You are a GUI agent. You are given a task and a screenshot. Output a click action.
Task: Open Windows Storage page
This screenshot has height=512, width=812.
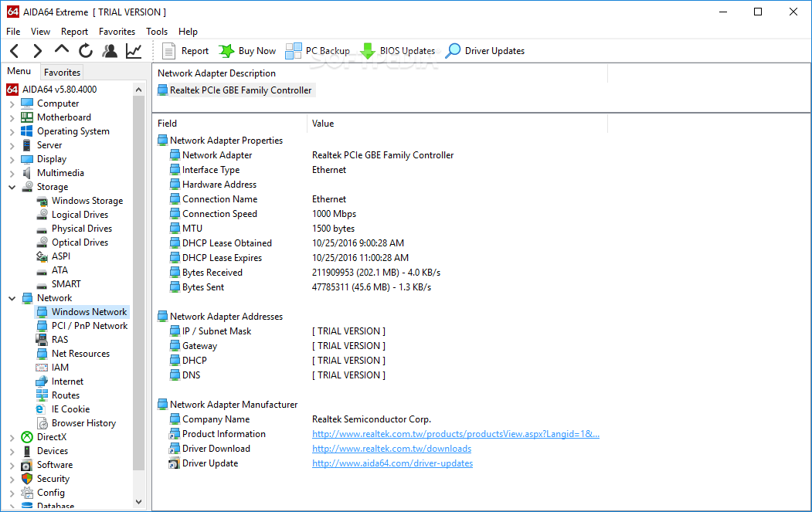[x=87, y=201]
